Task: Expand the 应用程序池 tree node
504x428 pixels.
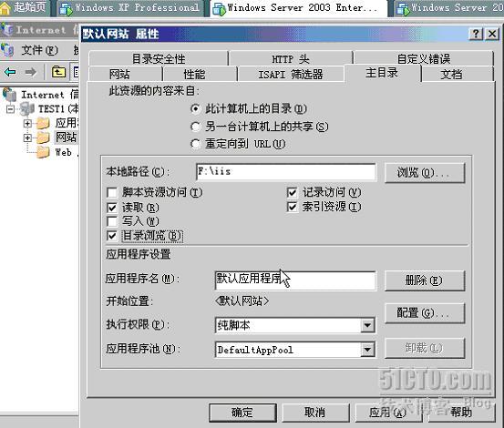Action: [x=27, y=123]
